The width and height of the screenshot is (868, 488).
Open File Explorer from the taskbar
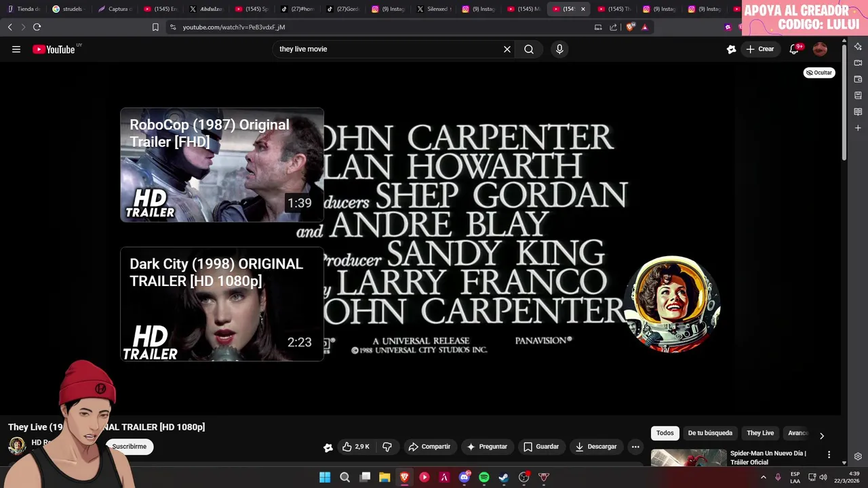(384, 477)
